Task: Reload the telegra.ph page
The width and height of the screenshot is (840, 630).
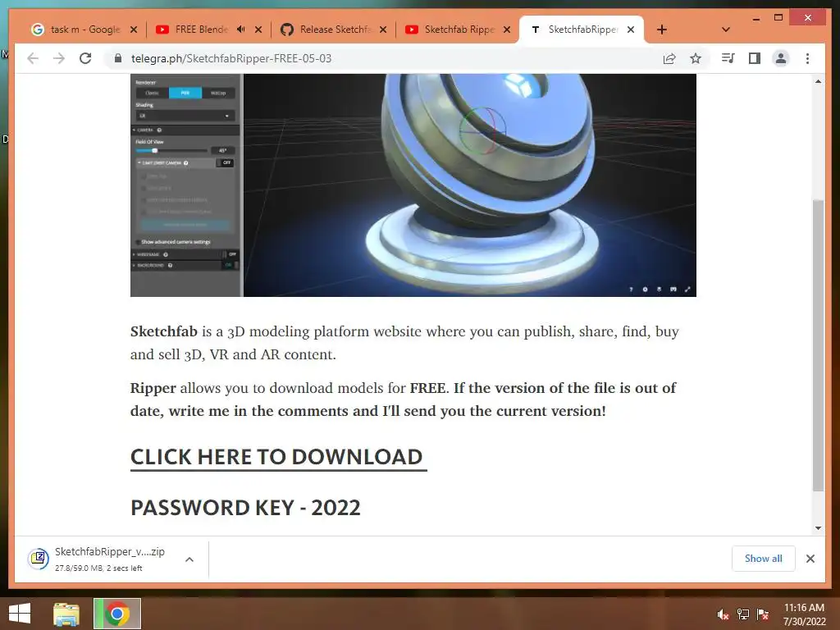Action: [x=85, y=58]
